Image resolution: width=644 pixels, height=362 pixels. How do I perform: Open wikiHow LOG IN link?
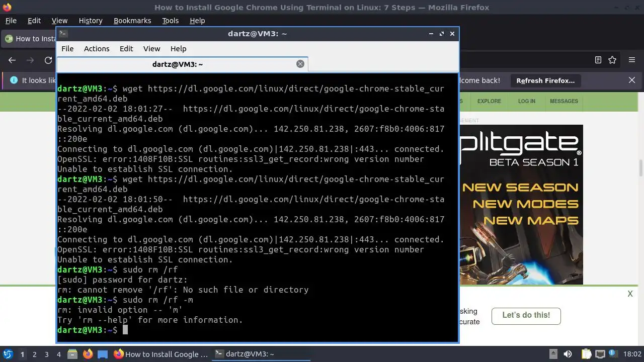[527, 101]
